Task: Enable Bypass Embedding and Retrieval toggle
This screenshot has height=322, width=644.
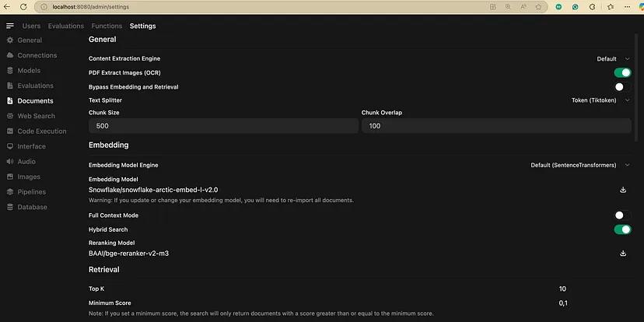Action: coord(623,87)
